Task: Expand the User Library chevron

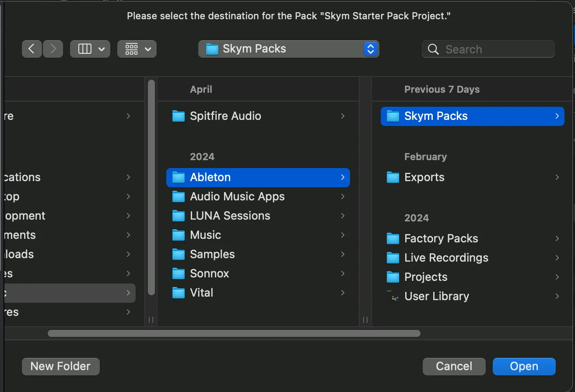Action: pyautogui.click(x=557, y=296)
